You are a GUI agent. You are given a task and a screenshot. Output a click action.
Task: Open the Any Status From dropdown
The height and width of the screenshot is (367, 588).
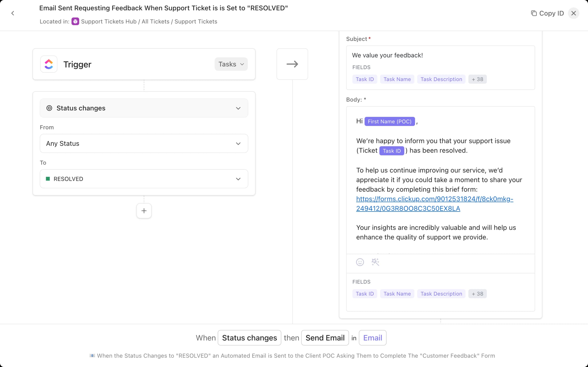(144, 143)
